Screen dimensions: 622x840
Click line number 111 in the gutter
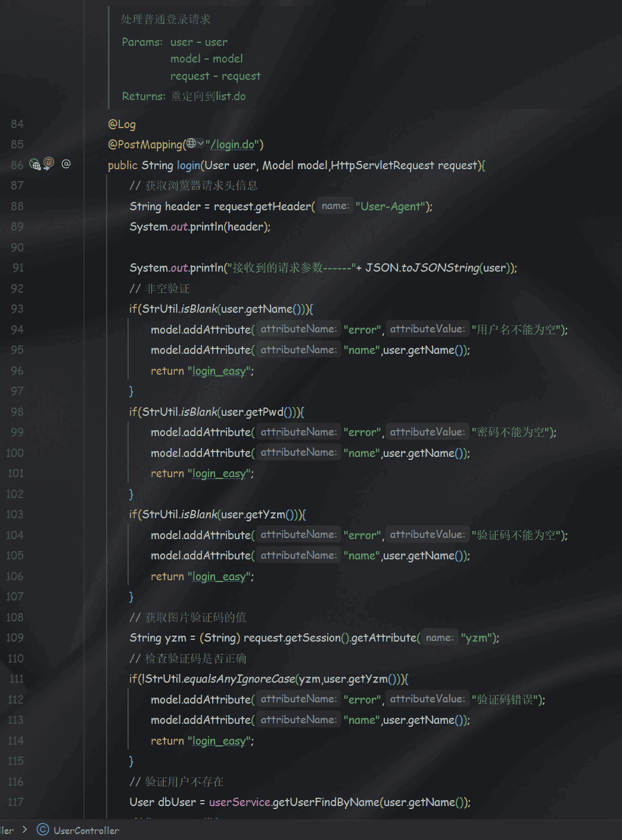pos(17,679)
